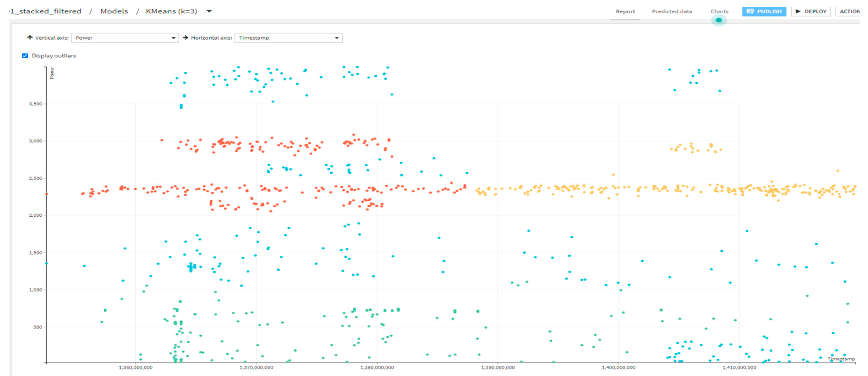Open the Vertical axis Power dropdown
Viewport: 868px width, 376px height.
coord(125,38)
